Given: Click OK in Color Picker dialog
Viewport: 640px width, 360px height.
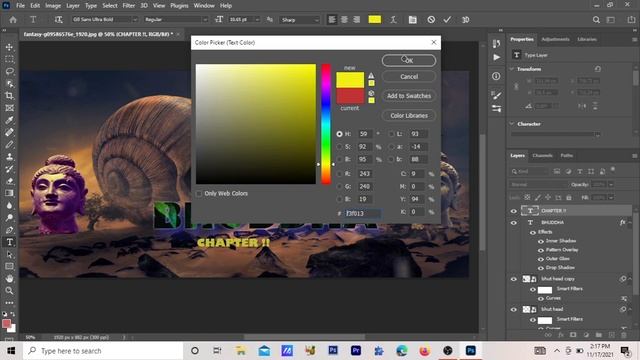Looking at the screenshot, I should pyautogui.click(x=409, y=60).
